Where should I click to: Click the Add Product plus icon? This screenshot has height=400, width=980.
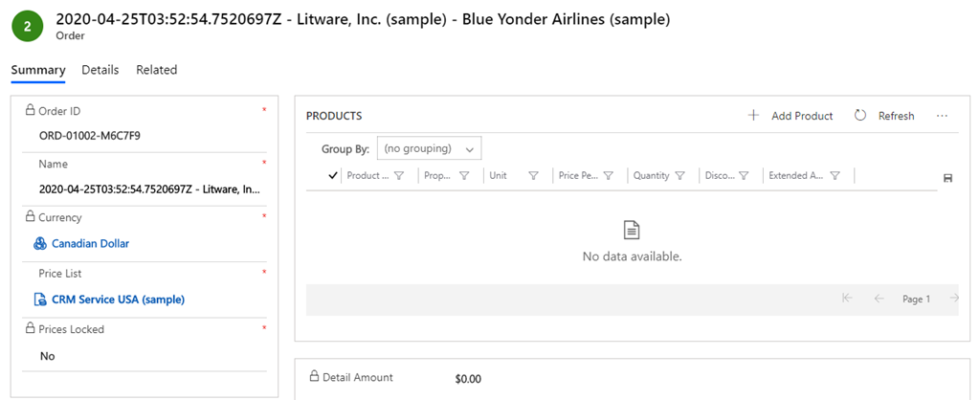753,116
